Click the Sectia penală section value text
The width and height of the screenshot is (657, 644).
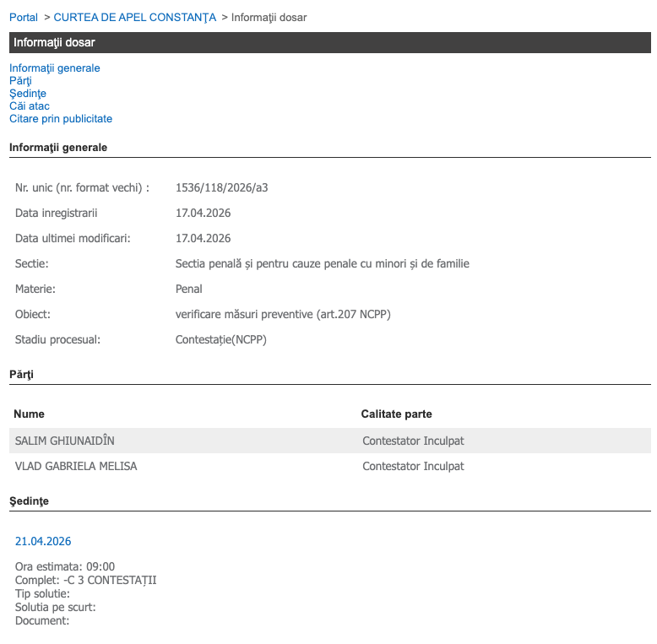pos(322,263)
